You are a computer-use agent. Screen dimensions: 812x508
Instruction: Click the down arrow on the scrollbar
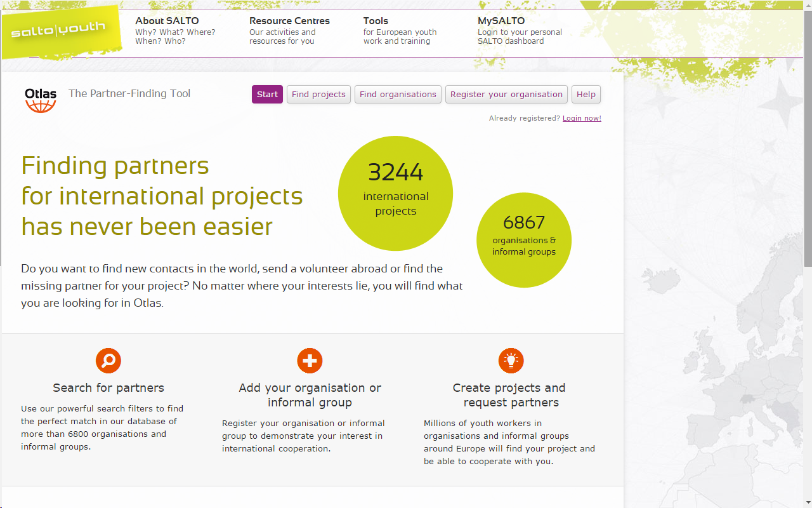(x=807, y=503)
